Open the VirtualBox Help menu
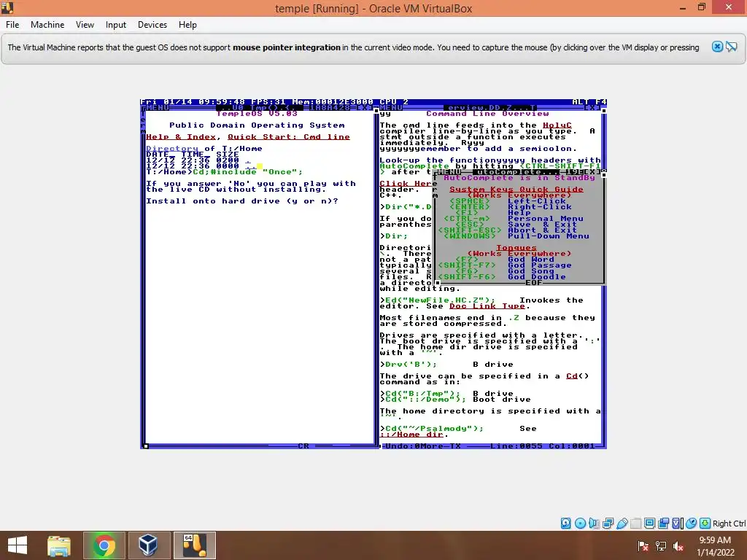The width and height of the screenshot is (747, 560). [x=187, y=25]
